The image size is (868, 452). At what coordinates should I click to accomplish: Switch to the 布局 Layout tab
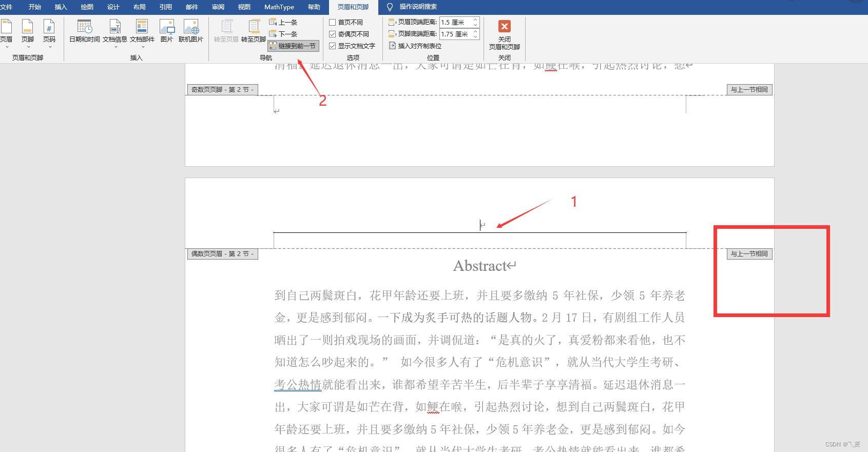(140, 7)
